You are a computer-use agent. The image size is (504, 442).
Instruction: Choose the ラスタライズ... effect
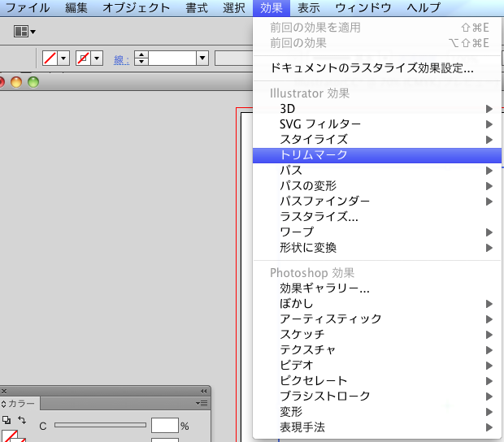coord(377,216)
